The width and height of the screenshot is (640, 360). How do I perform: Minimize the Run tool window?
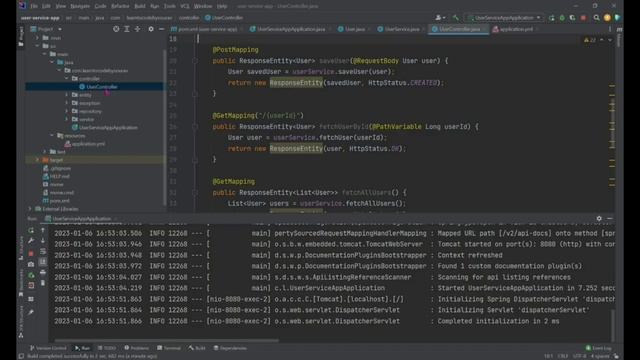point(609,218)
